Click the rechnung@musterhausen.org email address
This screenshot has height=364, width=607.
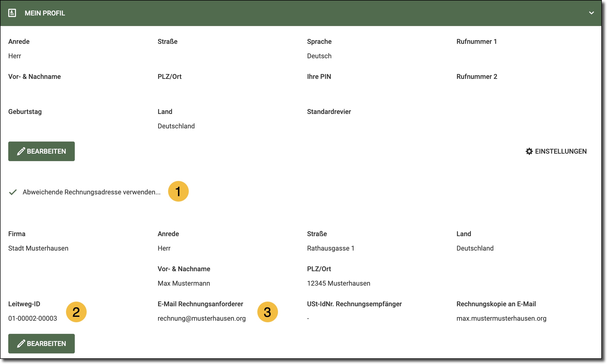(x=201, y=318)
